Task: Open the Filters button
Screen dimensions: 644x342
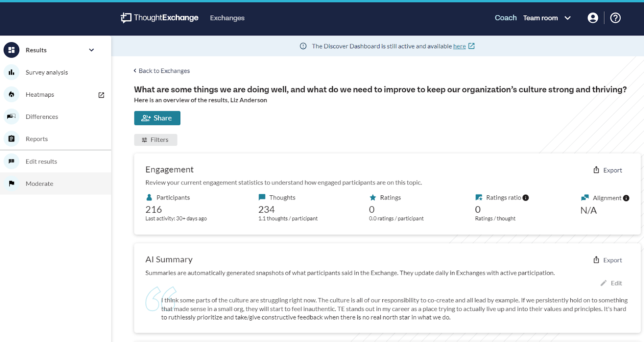Action: pos(155,140)
